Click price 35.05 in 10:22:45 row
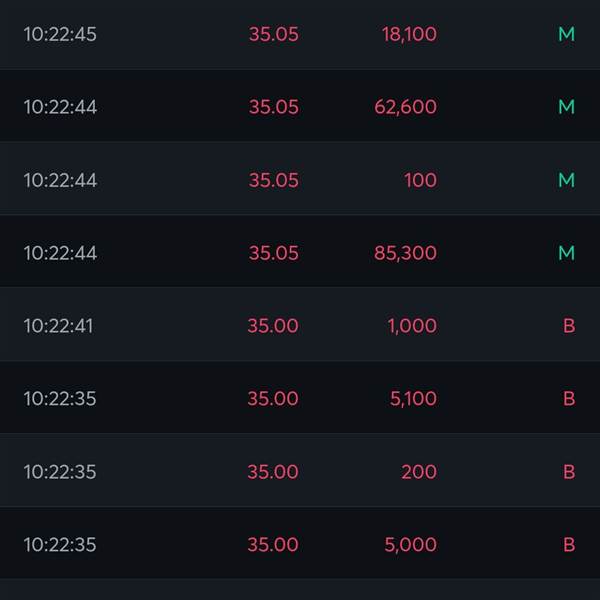The image size is (600, 600). tap(274, 34)
